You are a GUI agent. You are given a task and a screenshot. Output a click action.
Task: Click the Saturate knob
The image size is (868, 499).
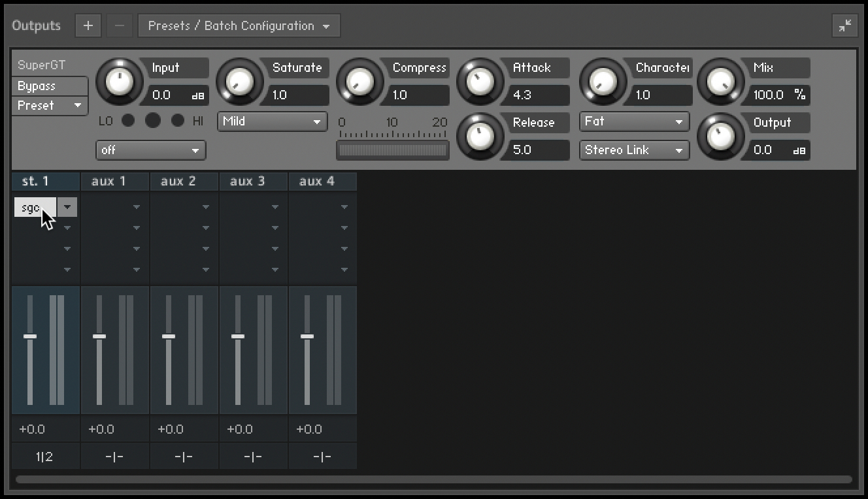click(x=239, y=82)
